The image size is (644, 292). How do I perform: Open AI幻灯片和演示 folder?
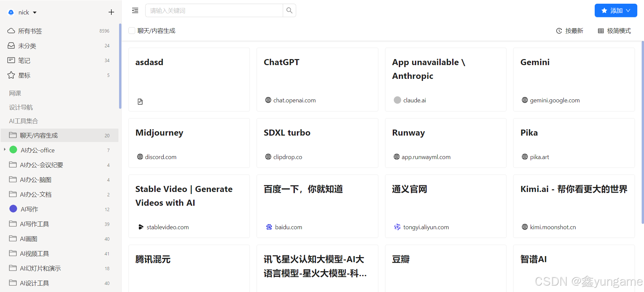59,268
